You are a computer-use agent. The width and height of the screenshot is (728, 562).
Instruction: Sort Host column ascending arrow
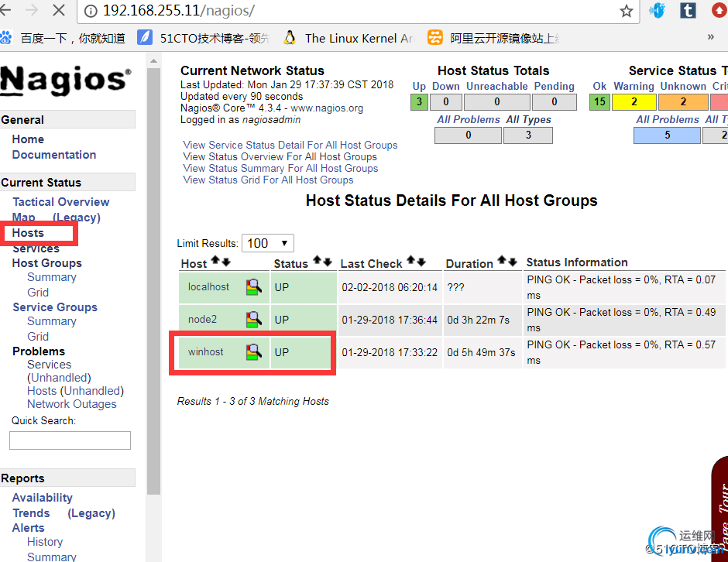click(x=215, y=260)
